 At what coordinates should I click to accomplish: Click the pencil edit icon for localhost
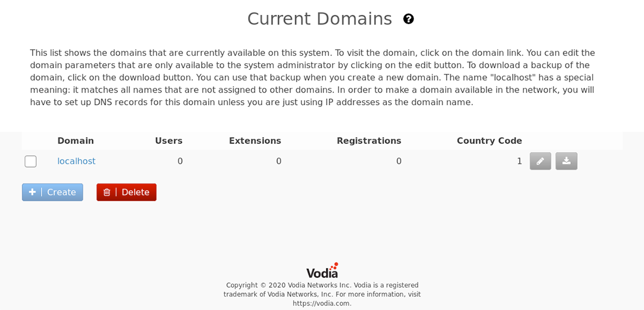(x=540, y=161)
